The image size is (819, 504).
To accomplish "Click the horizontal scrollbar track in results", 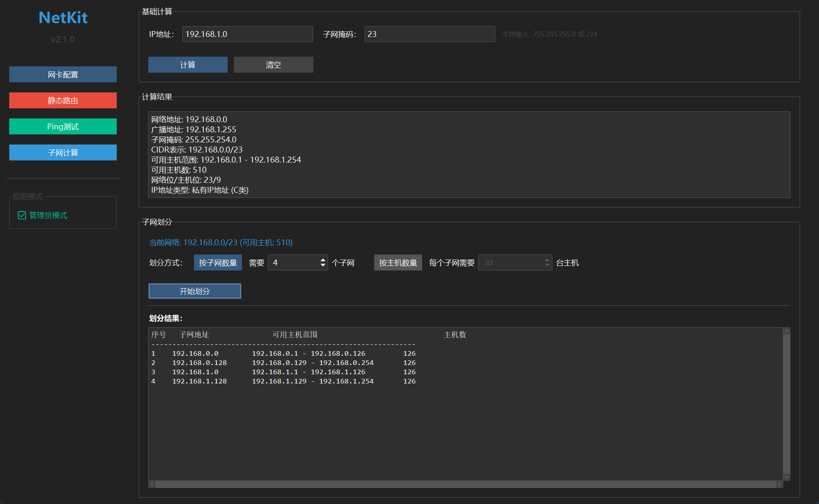I will pos(466,484).
